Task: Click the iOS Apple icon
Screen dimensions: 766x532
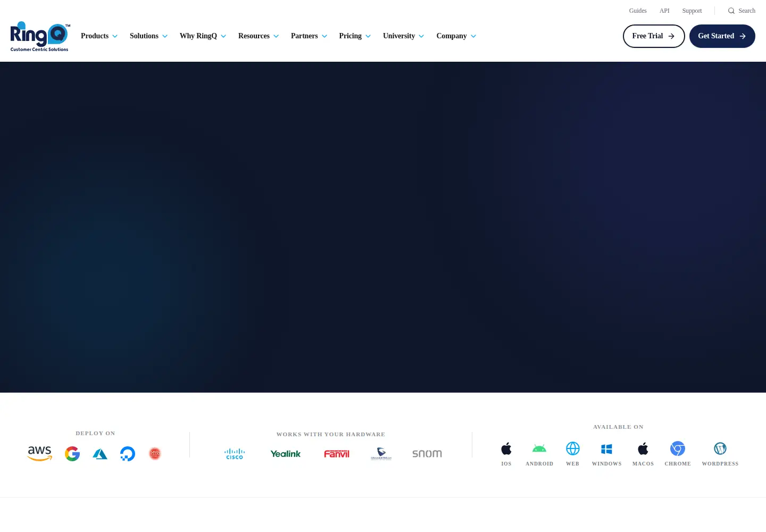Action: (x=506, y=448)
